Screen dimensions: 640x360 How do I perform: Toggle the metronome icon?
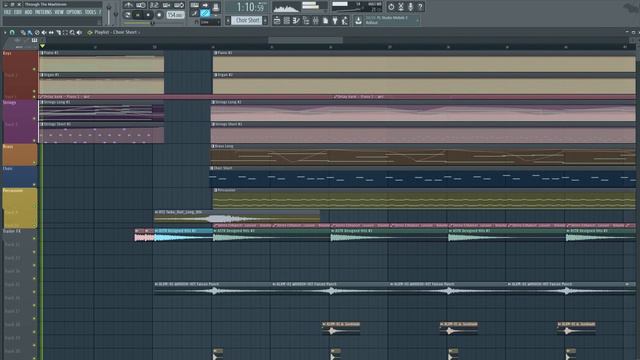click(128, 5)
